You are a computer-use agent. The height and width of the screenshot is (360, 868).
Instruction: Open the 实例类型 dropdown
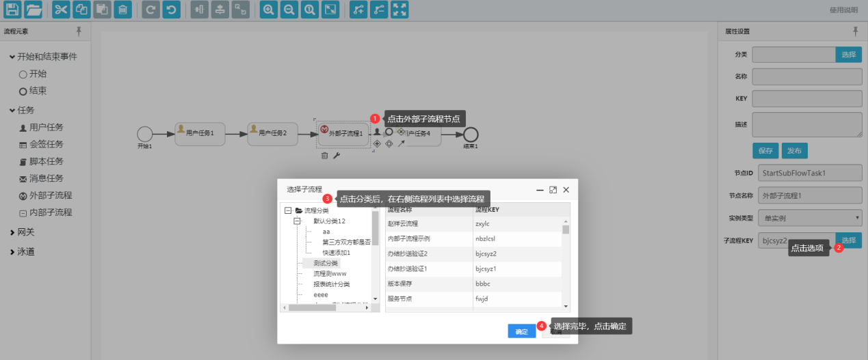[811, 218]
